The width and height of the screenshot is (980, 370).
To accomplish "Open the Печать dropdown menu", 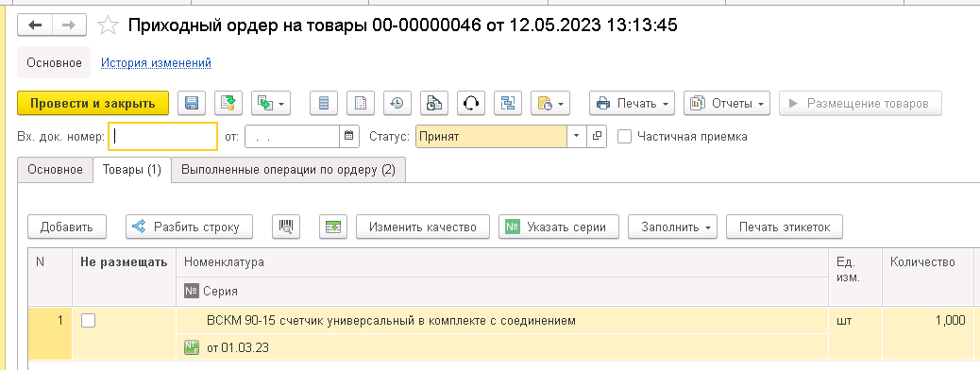I will (632, 103).
